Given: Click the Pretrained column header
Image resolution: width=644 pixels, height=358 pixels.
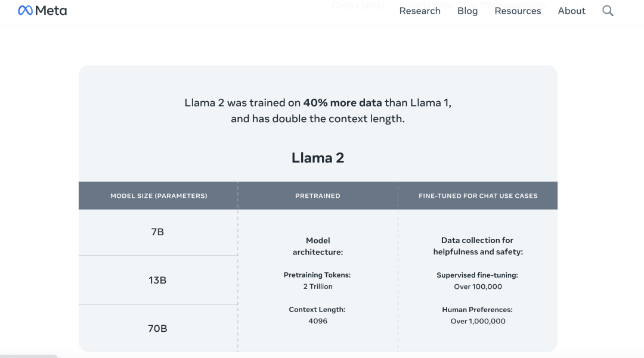Looking at the screenshot, I should (x=318, y=195).
